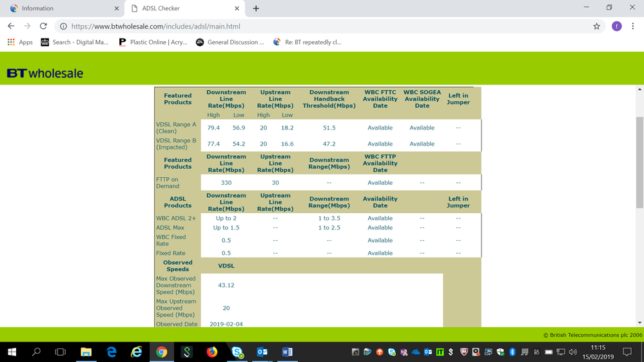Viewport: 644px width, 362px height.
Task: Open the Chrome three-dot menu
Action: point(632,26)
